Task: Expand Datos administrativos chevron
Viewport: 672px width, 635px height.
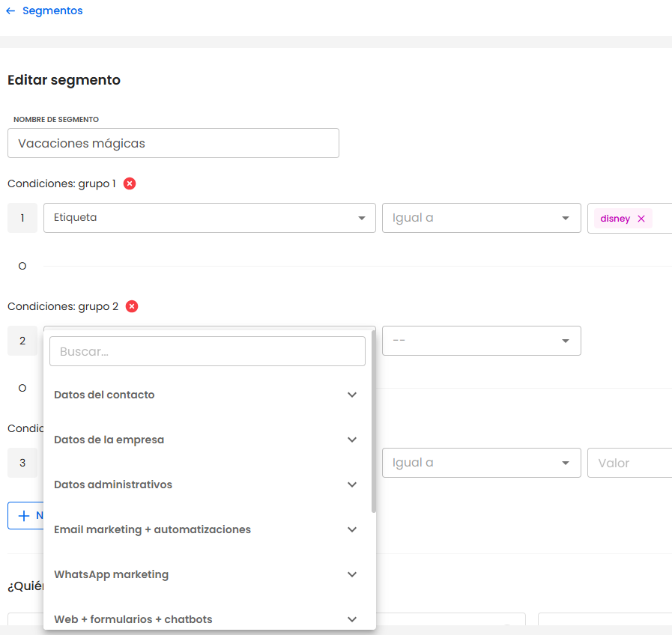Action: [352, 484]
